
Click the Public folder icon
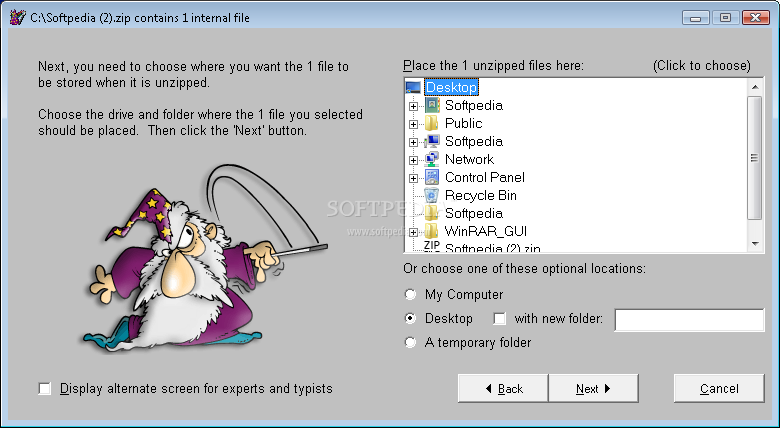[432, 123]
